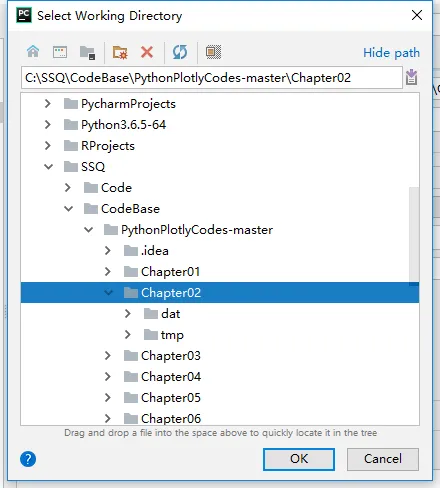Expand the PycharmProjects folder
The width and height of the screenshot is (440, 488).
tap(48, 104)
